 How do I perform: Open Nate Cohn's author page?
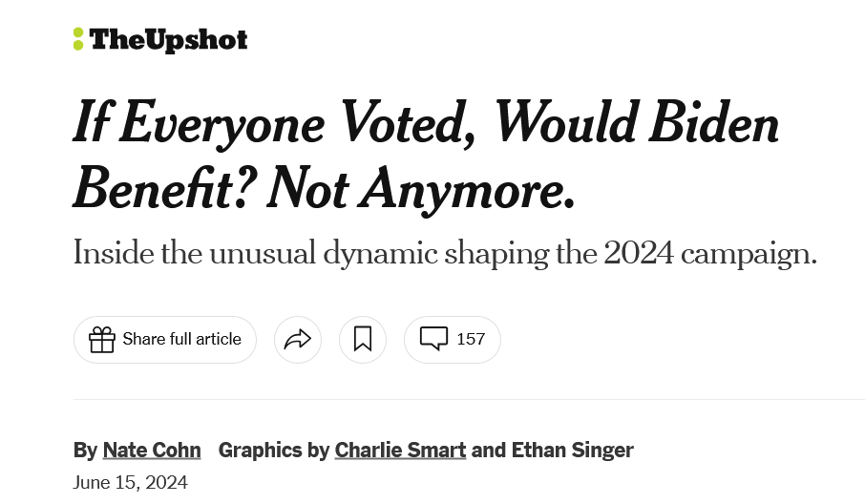point(152,450)
